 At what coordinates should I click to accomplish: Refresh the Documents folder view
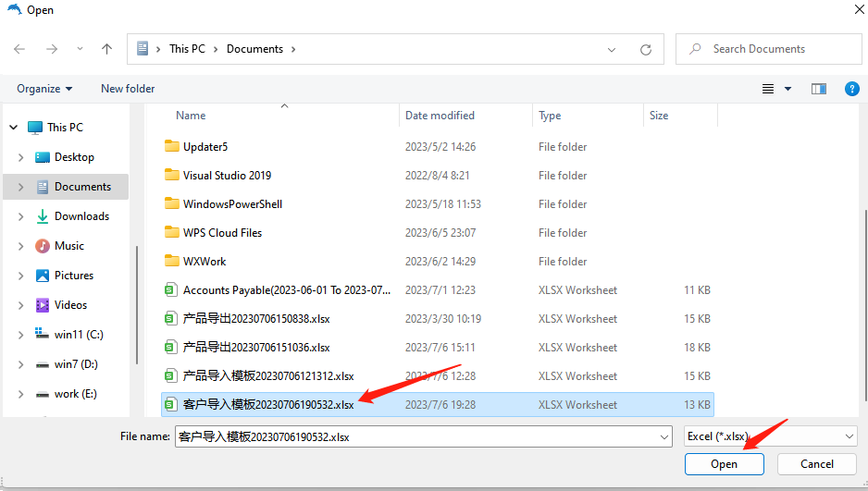click(x=646, y=49)
